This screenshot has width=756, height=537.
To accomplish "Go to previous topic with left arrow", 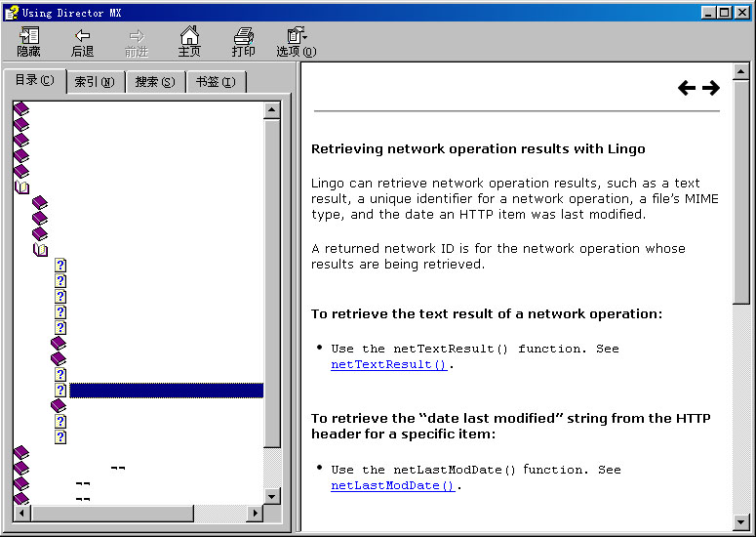I will tap(687, 88).
